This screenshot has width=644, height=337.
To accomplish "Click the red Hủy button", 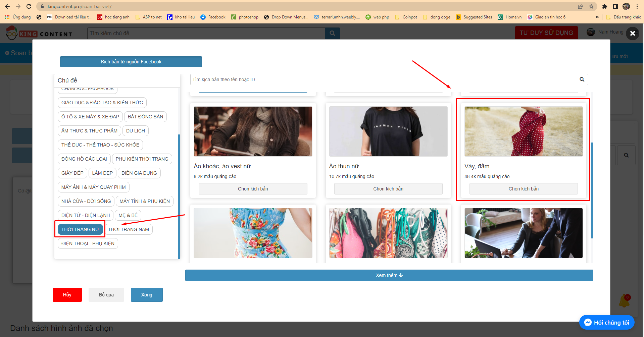I will click(67, 295).
